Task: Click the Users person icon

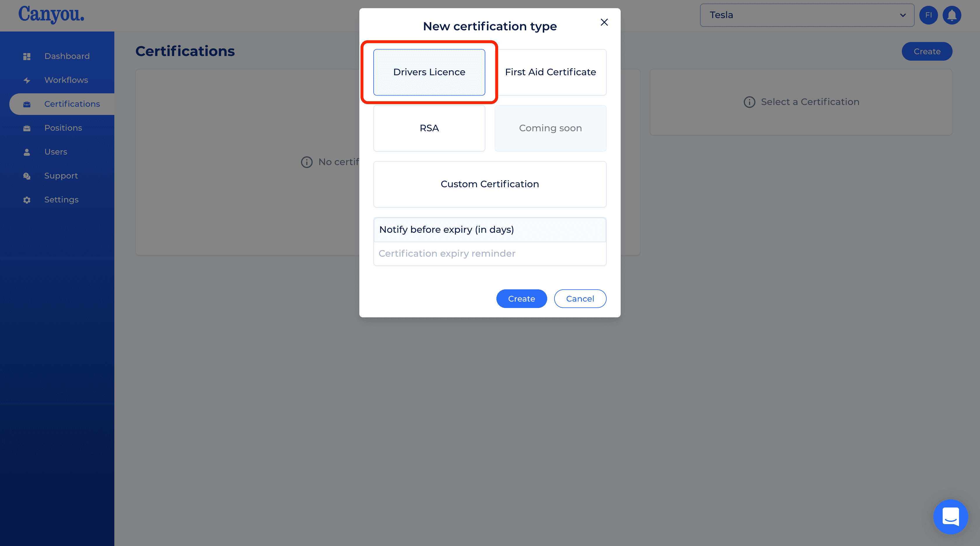Action: tap(27, 152)
